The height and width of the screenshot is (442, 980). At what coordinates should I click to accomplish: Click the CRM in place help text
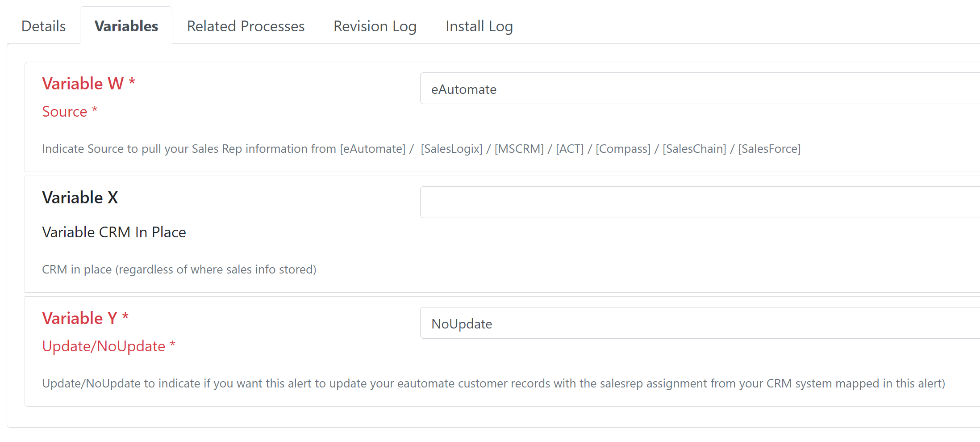pyautogui.click(x=179, y=269)
